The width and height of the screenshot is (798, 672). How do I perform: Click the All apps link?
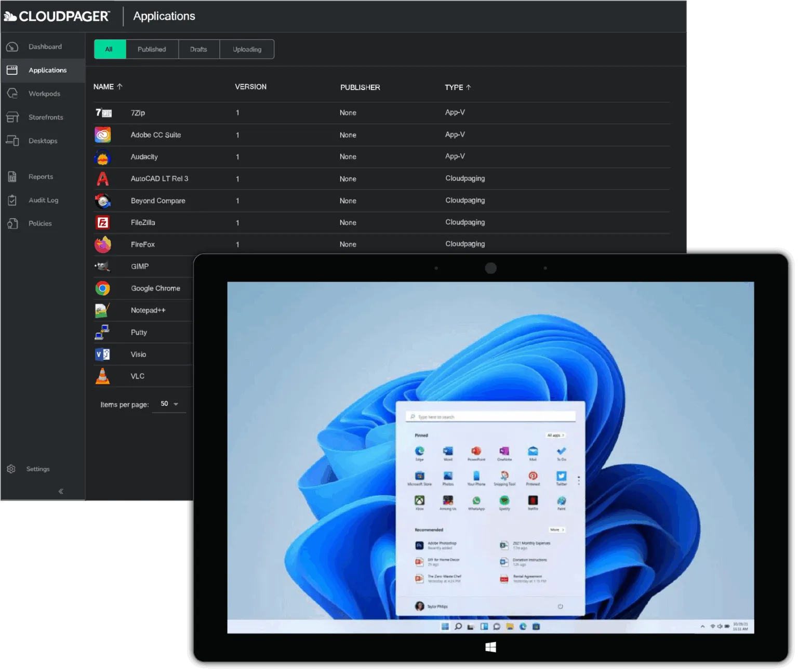pyautogui.click(x=555, y=435)
